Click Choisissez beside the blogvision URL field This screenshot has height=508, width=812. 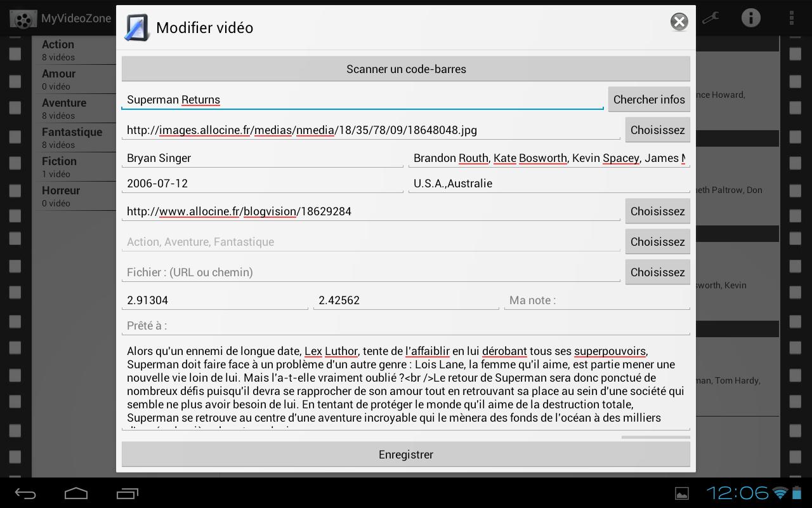[658, 211]
